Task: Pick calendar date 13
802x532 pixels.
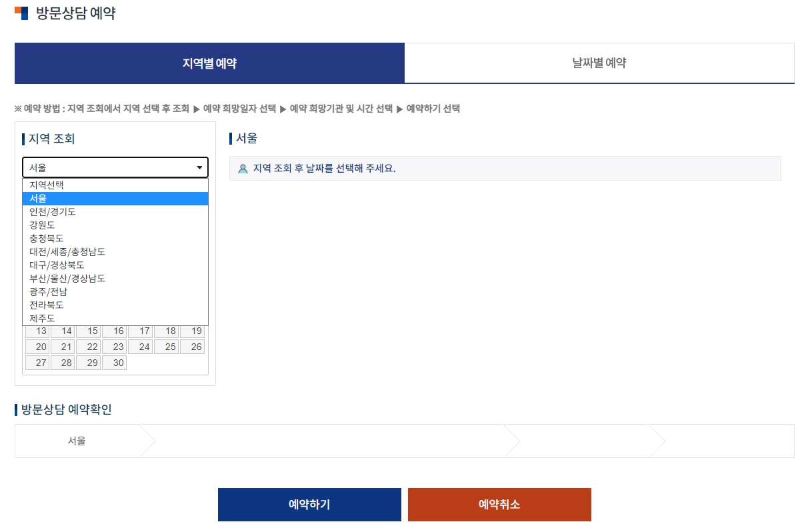Action: [37, 331]
